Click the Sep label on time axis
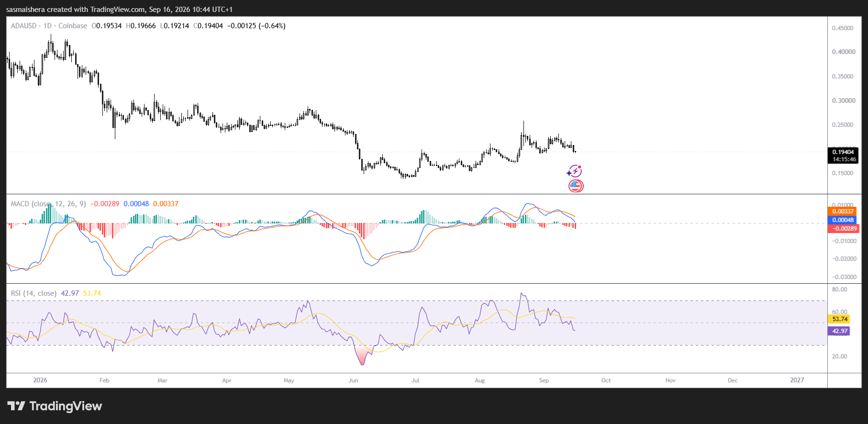The image size is (868, 424). coord(544,380)
